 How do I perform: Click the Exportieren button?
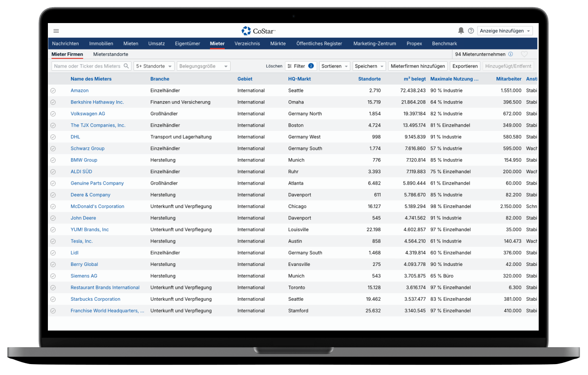[465, 66]
